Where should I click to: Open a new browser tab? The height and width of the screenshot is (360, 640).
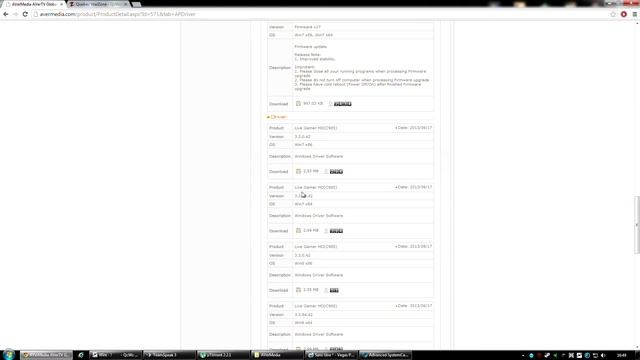coord(136,4)
